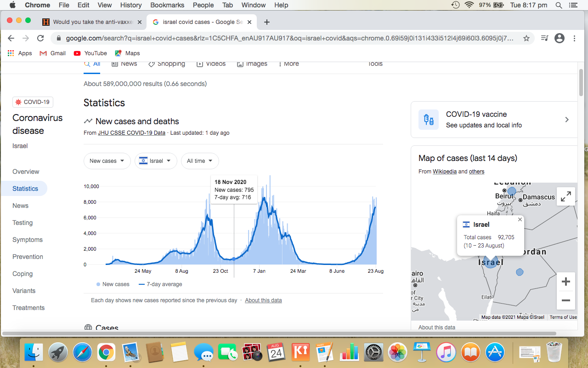This screenshot has height=368, width=588.
Task: Open the Bookmarks menu in menu bar
Action: (x=167, y=6)
